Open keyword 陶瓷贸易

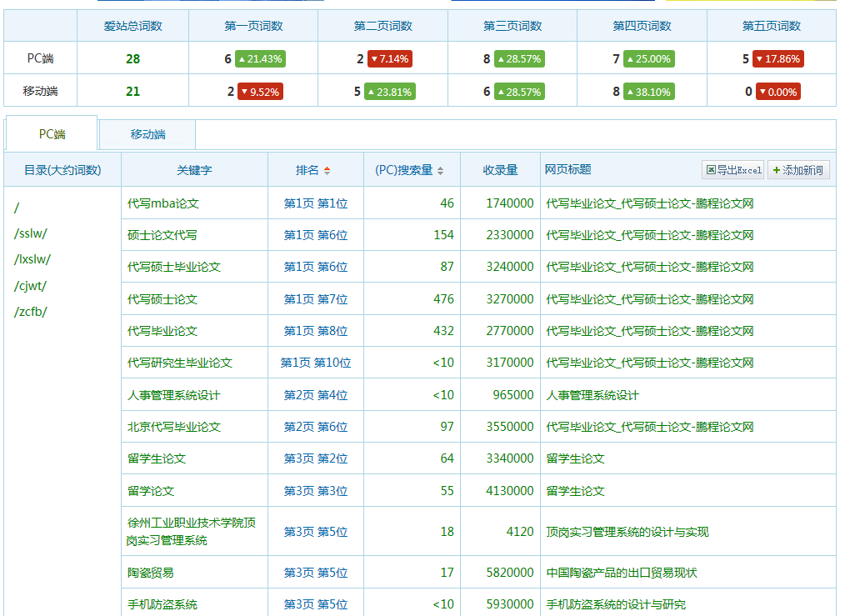coord(151,573)
